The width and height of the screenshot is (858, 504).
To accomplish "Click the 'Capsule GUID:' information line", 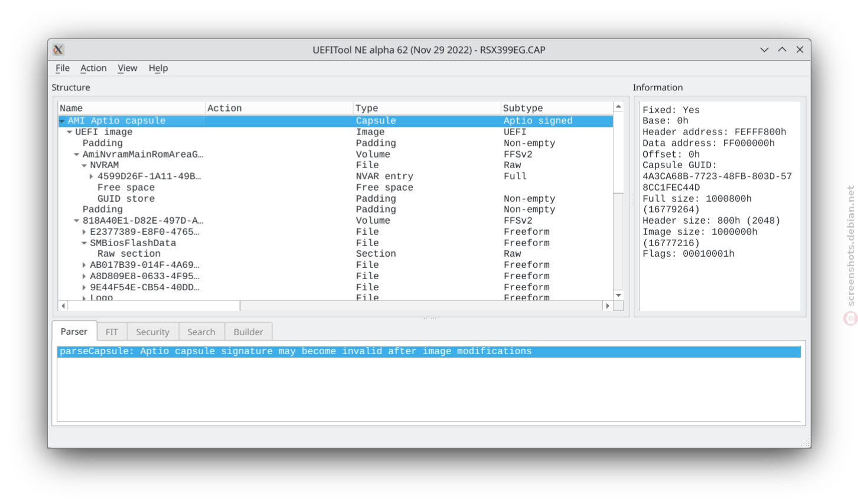I will [x=680, y=165].
